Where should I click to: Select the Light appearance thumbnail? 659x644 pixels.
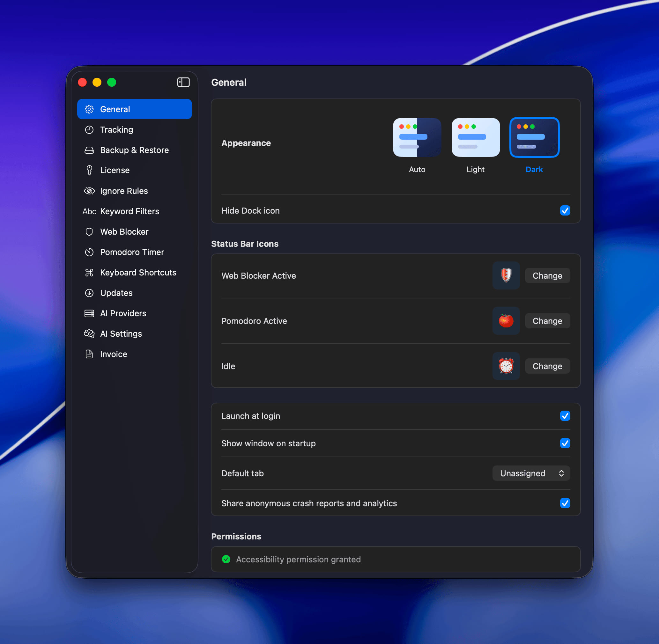pyautogui.click(x=475, y=137)
